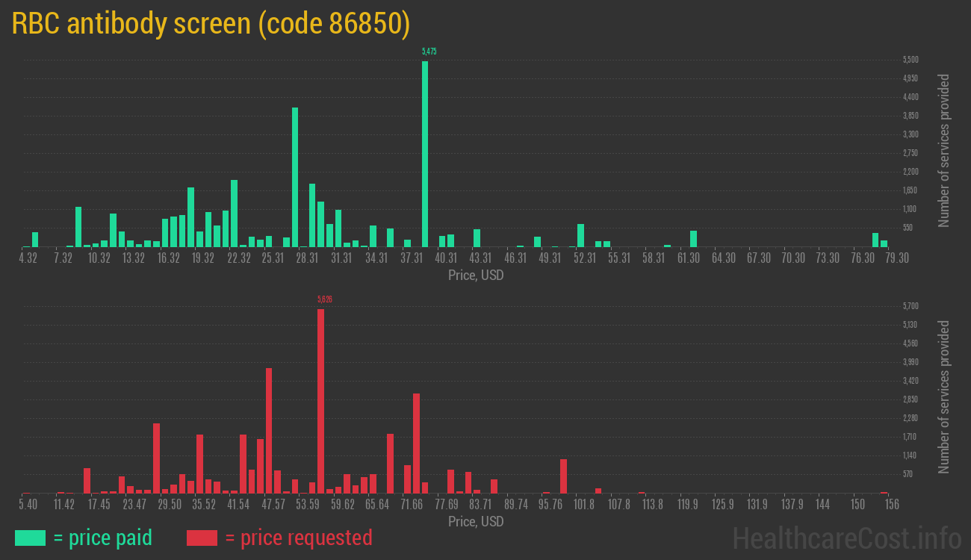
Task: Click the red price requested legend swatch
Action: pos(202,538)
